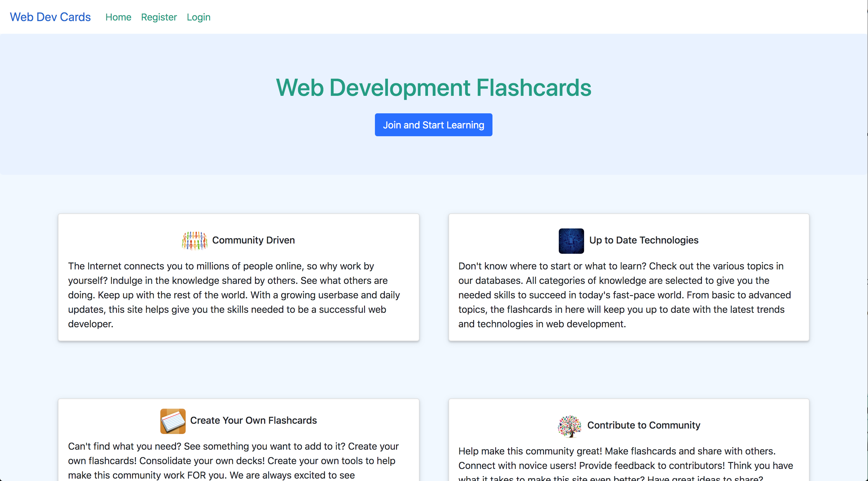Viewport: 868px width, 481px height.
Task: Click the Web Development Flashcards main heading
Action: click(x=433, y=88)
